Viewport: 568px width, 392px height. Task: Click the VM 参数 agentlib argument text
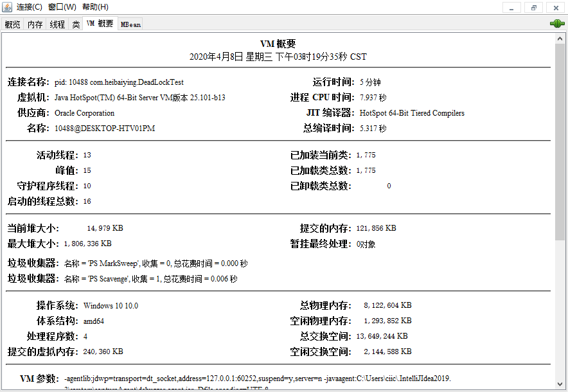click(257, 379)
